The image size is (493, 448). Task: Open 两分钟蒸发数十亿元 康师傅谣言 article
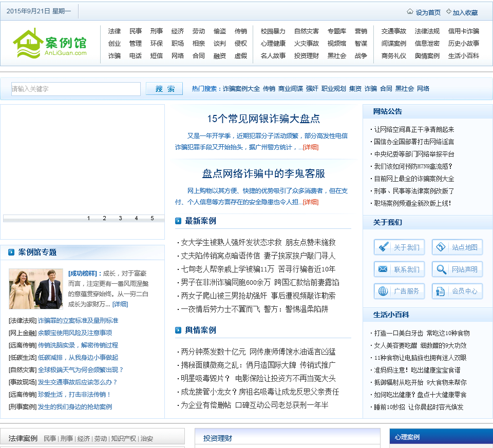click(x=258, y=352)
